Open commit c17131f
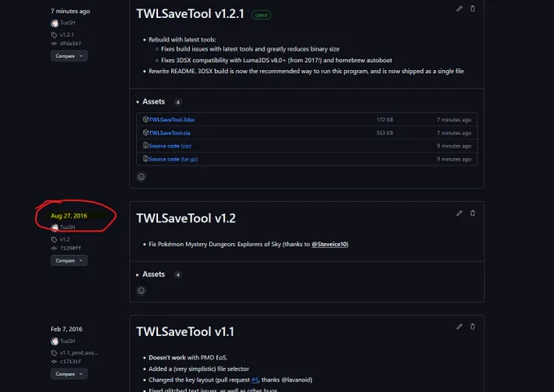 (x=70, y=362)
